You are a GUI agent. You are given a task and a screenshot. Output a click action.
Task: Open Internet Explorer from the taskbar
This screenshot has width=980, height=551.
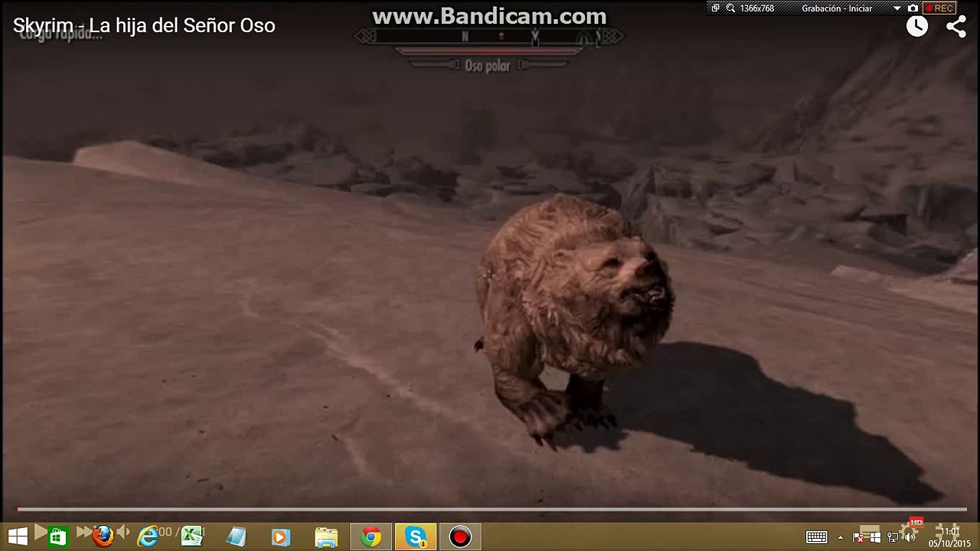[x=147, y=536]
